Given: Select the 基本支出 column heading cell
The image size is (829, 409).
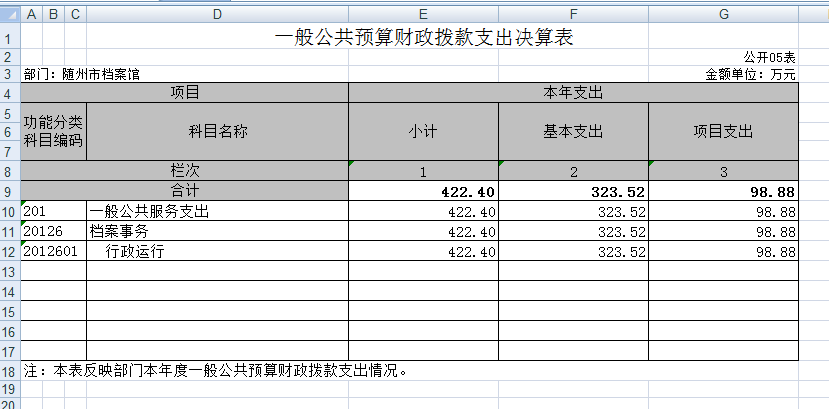Looking at the screenshot, I should coord(573,131).
